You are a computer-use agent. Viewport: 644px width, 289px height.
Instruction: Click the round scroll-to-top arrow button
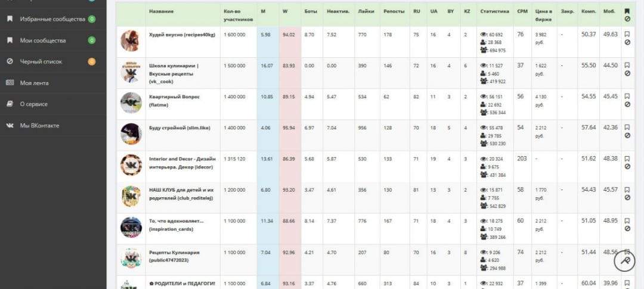pyautogui.click(x=624, y=261)
